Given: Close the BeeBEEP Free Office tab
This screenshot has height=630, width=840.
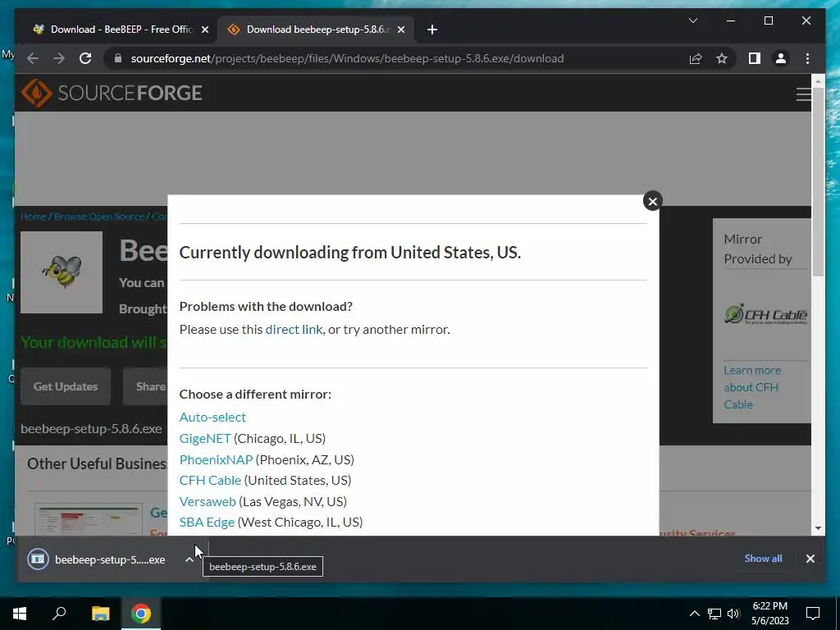Looking at the screenshot, I should tap(204, 30).
